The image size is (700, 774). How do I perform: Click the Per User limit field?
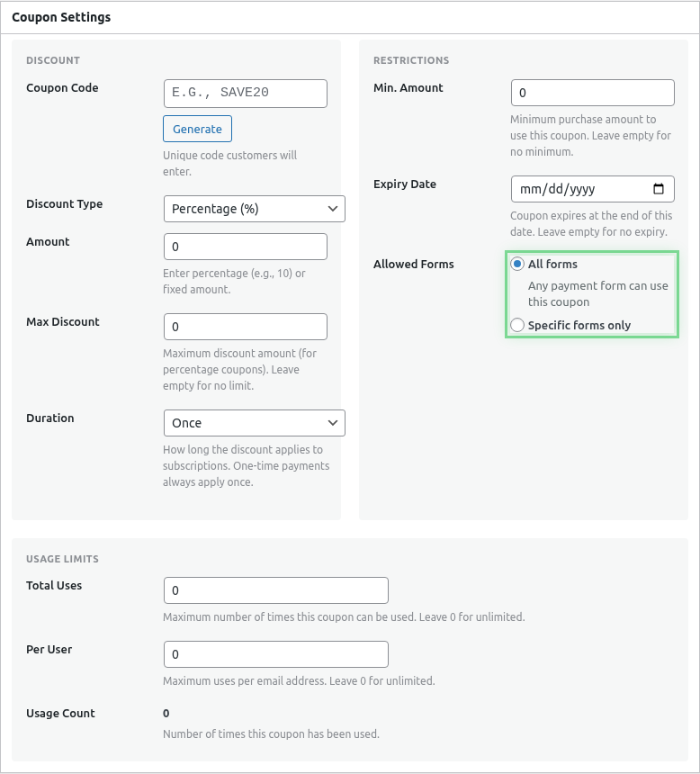(275, 654)
